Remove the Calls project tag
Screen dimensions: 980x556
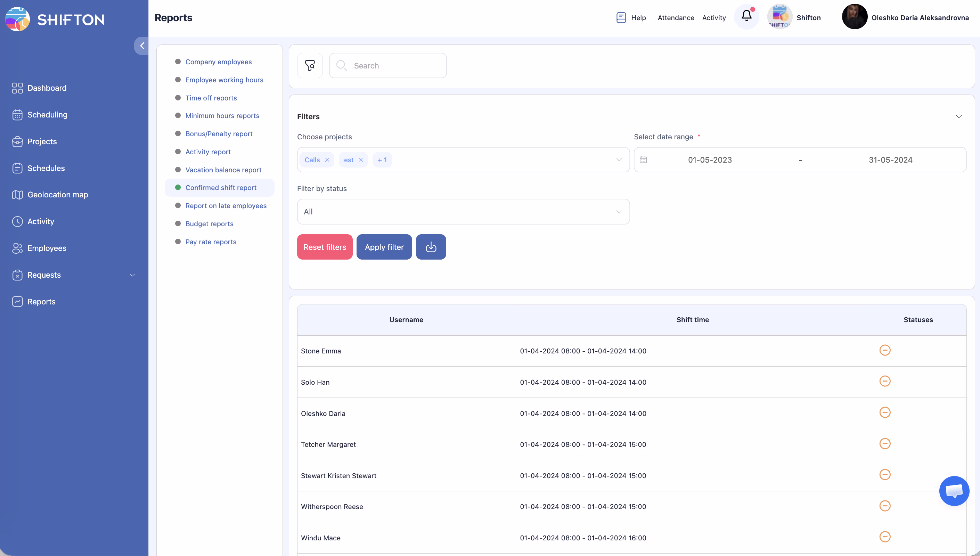[327, 160]
